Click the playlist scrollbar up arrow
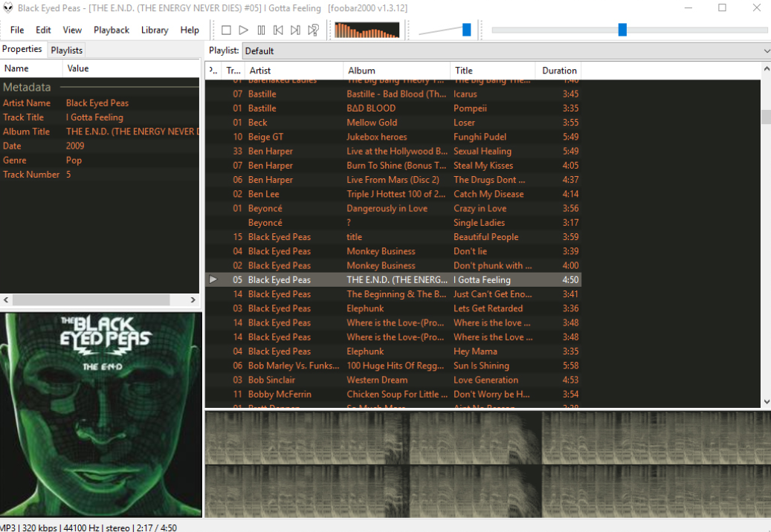Image resolution: width=771 pixels, height=532 pixels. 766,69
